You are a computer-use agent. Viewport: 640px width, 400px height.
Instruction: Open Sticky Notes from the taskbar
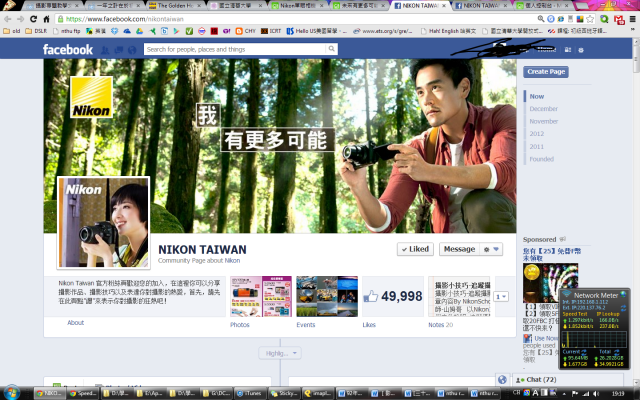(284, 393)
